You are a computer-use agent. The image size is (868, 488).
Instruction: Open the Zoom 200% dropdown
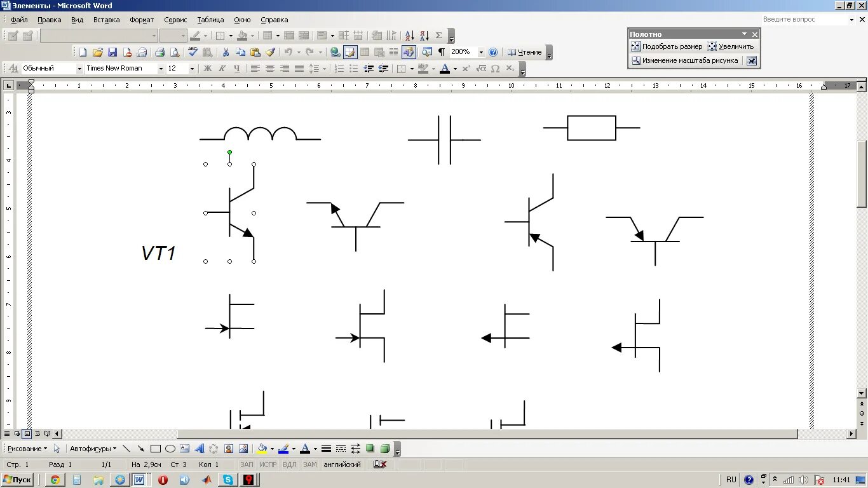(x=481, y=53)
